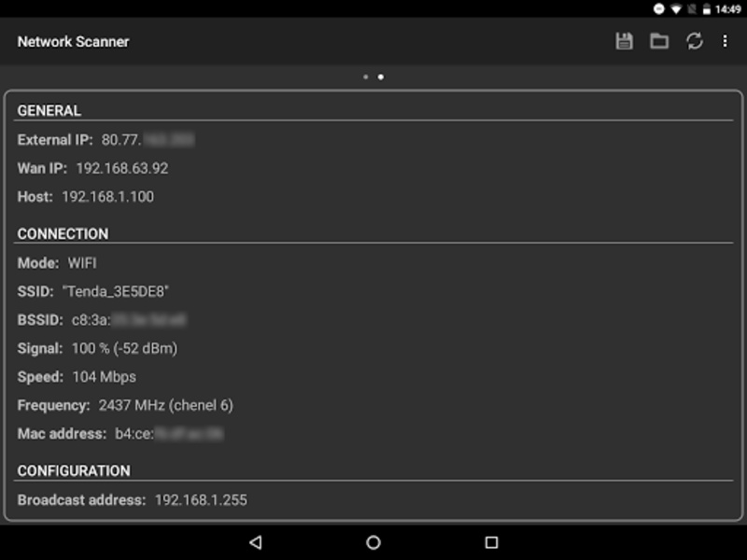The image size is (747, 560).
Task: Tap the 14:49 clock
Action: click(728, 9)
